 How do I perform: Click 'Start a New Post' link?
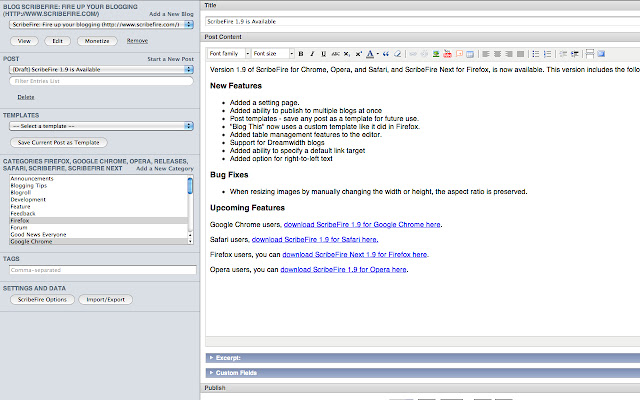[171, 59]
